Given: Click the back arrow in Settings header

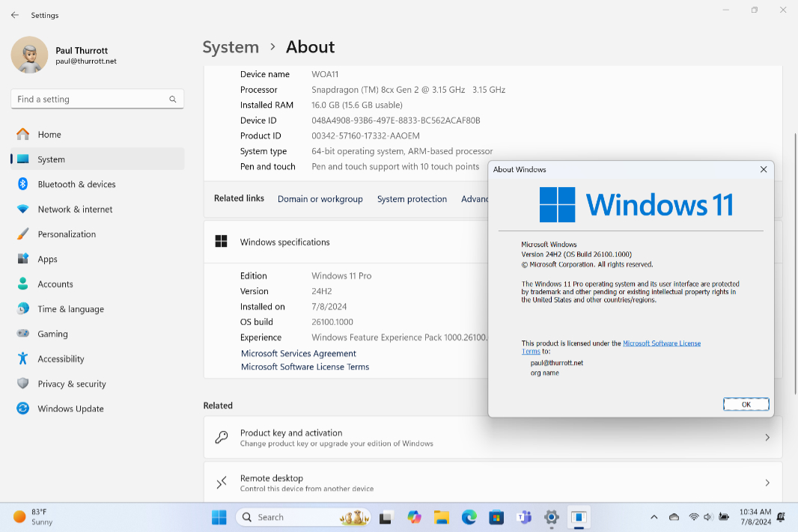Looking at the screenshot, I should (15, 15).
